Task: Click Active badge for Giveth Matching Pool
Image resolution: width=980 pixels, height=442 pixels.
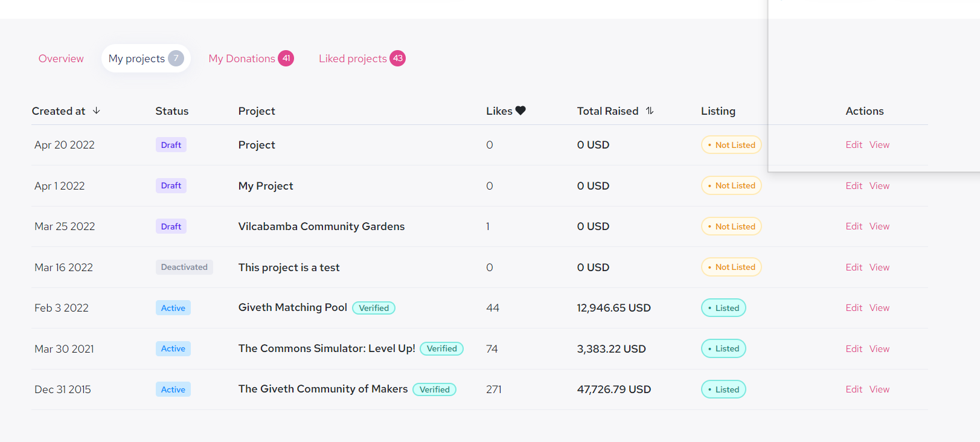Action: (173, 308)
